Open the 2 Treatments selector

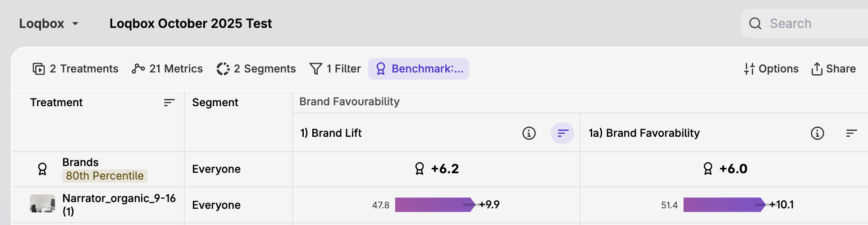click(75, 69)
